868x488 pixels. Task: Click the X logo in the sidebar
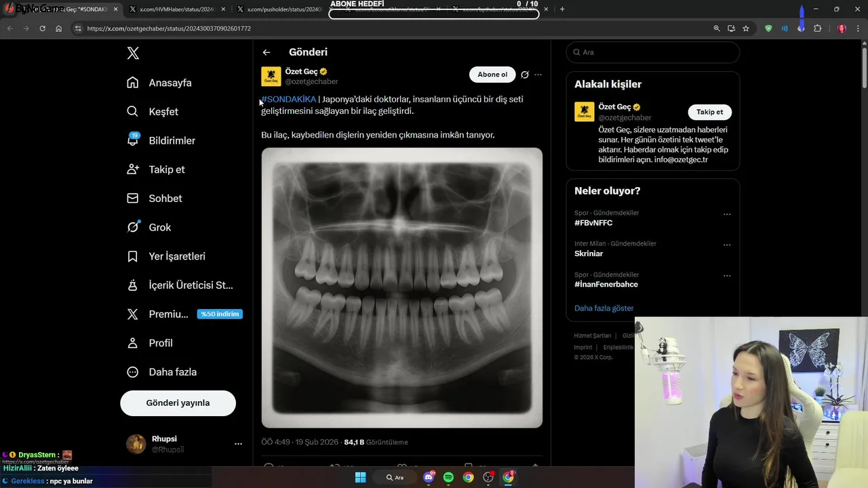[133, 54]
